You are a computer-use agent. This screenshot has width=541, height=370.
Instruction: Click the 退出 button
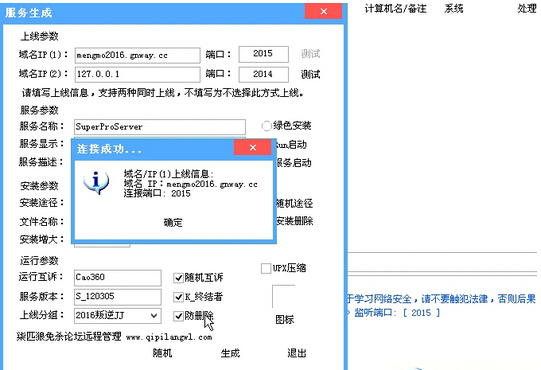(x=297, y=353)
